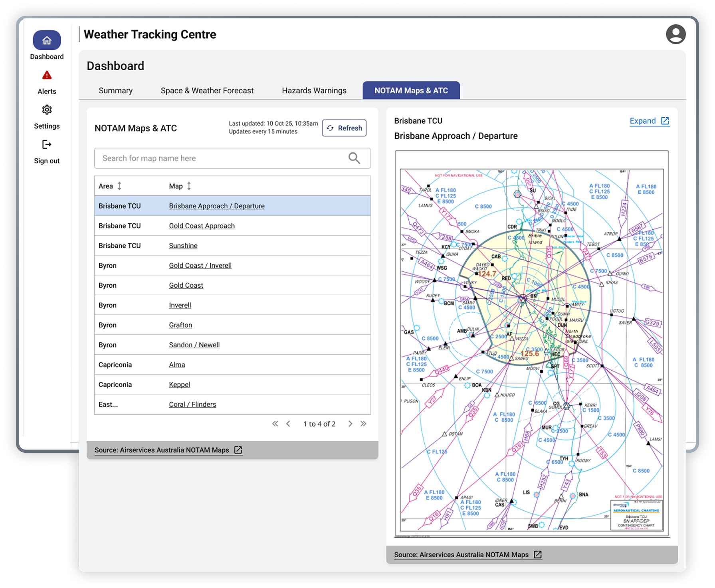The width and height of the screenshot is (715, 588).
Task: Click page indicator '1 to 4 of 2'
Action: click(x=319, y=424)
